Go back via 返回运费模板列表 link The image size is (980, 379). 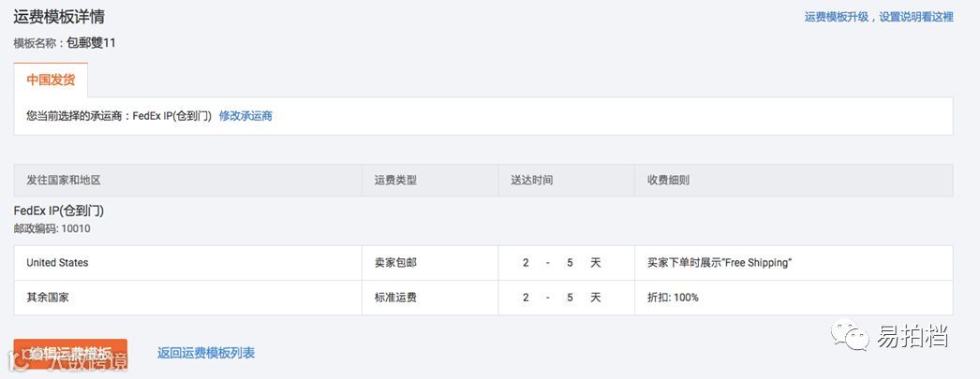tap(206, 353)
